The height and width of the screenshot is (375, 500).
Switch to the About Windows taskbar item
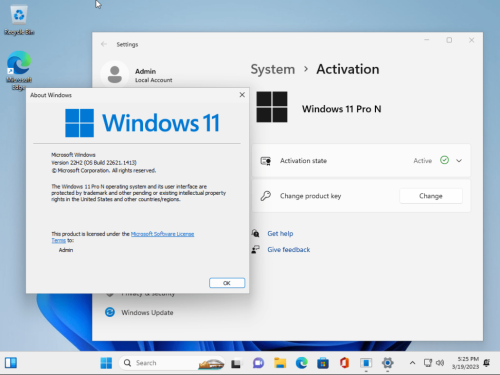[366, 363]
